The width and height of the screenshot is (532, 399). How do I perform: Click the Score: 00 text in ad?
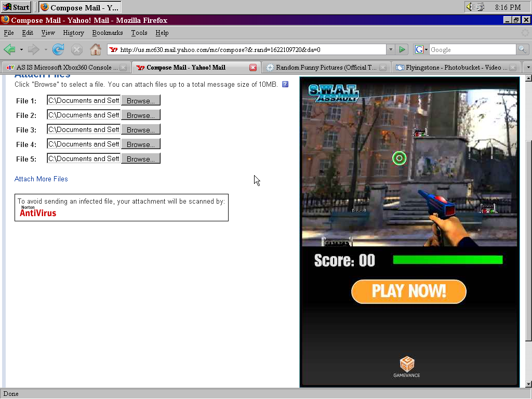point(344,261)
